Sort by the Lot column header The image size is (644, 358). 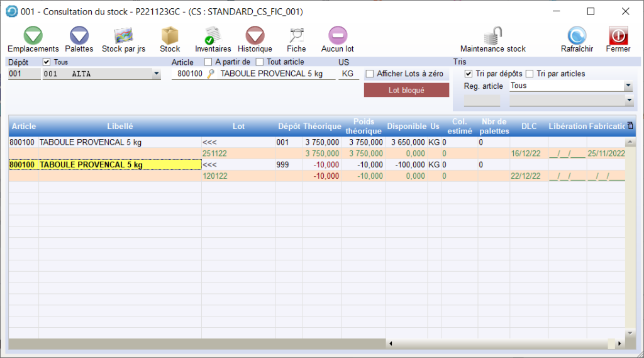click(238, 126)
